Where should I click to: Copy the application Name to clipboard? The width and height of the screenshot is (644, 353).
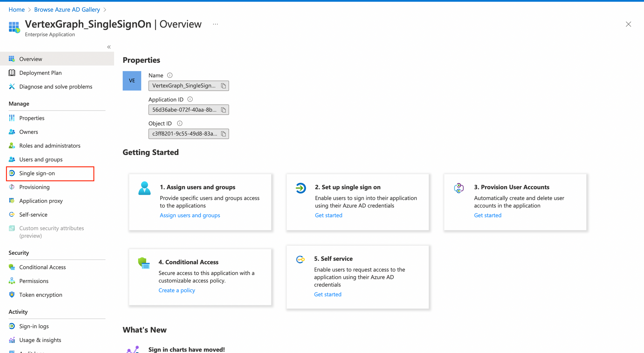click(223, 86)
